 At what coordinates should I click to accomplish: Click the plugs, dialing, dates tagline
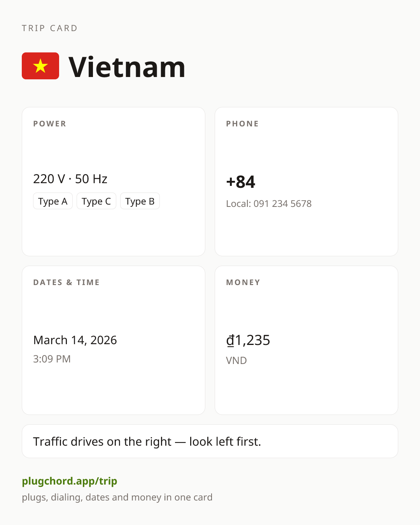(x=117, y=497)
